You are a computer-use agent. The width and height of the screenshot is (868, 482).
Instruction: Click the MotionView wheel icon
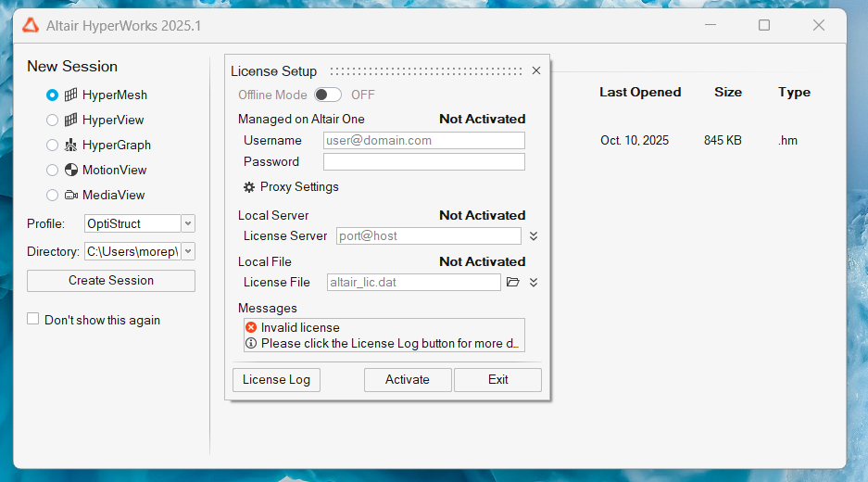coord(70,170)
